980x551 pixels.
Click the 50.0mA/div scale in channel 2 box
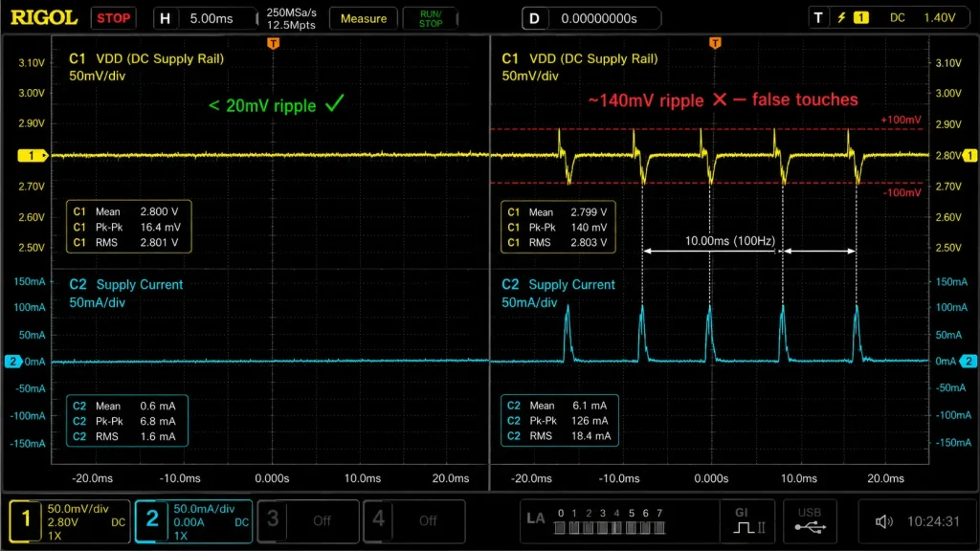click(x=205, y=509)
